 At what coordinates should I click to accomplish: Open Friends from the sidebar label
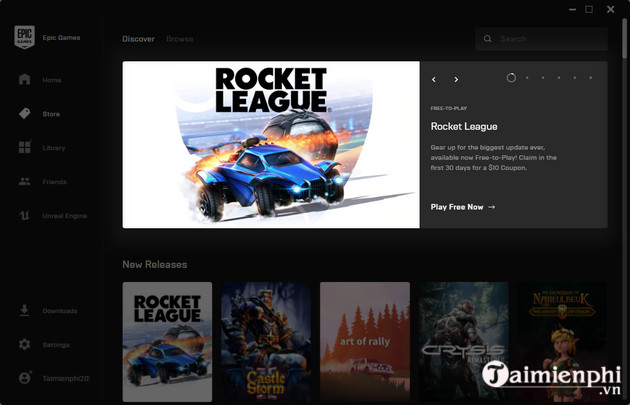point(54,182)
